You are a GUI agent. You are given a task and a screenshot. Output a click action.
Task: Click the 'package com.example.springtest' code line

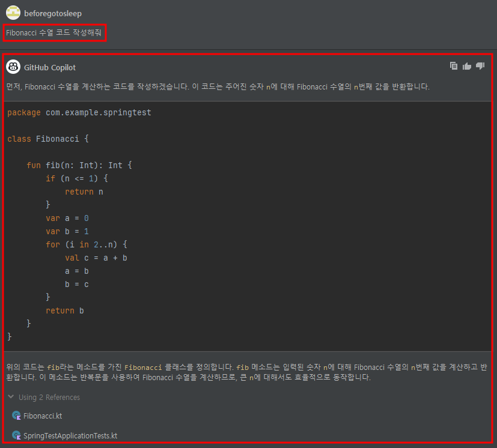(79, 113)
